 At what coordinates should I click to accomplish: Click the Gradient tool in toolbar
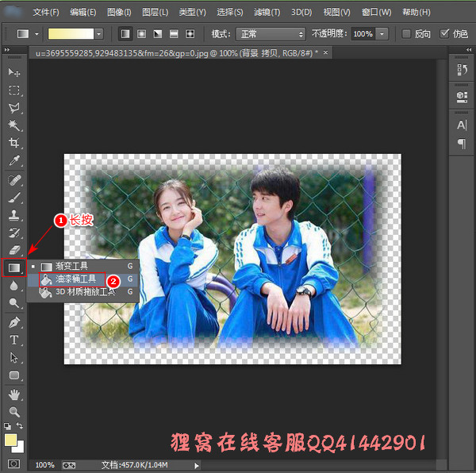pos(13,267)
